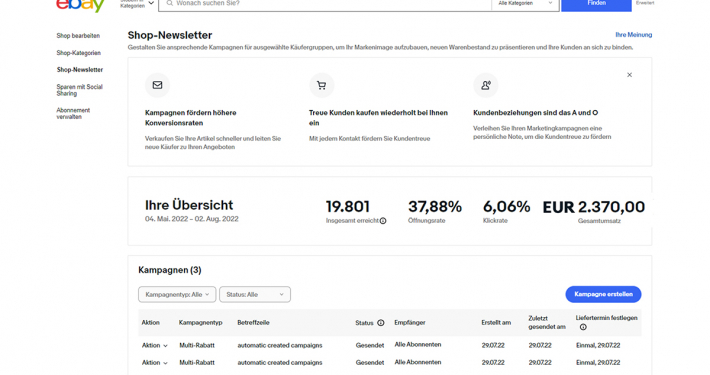Viewport: 710px width, 375px height.
Task: Expand the first row Aktion menu
Action: point(154,346)
